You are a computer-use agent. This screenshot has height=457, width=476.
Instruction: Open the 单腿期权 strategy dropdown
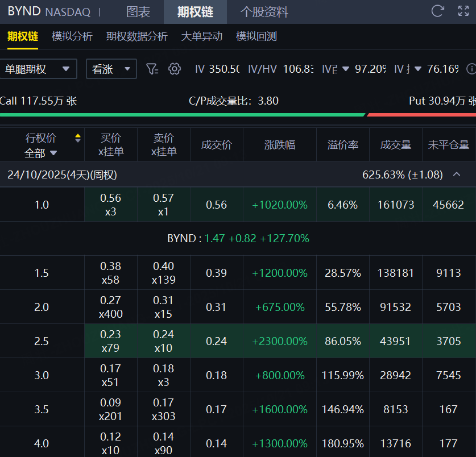pos(38,69)
